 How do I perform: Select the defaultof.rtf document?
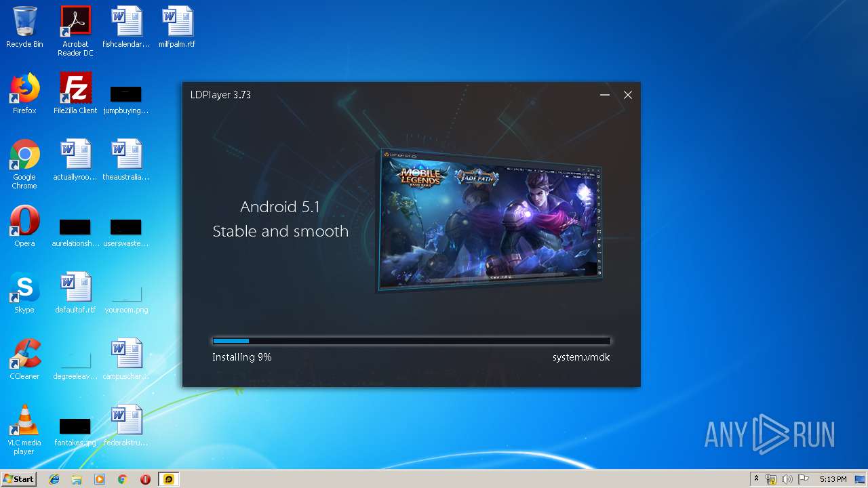tap(75, 293)
